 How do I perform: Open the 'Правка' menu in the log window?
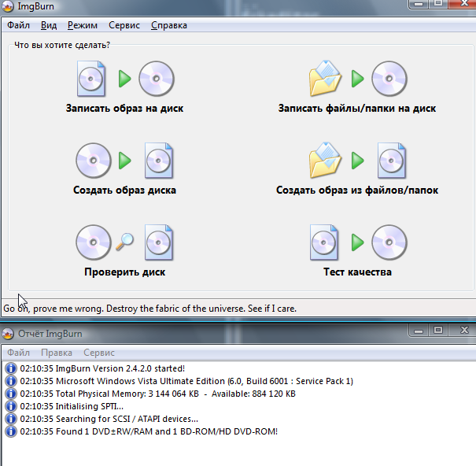pyautogui.click(x=57, y=353)
